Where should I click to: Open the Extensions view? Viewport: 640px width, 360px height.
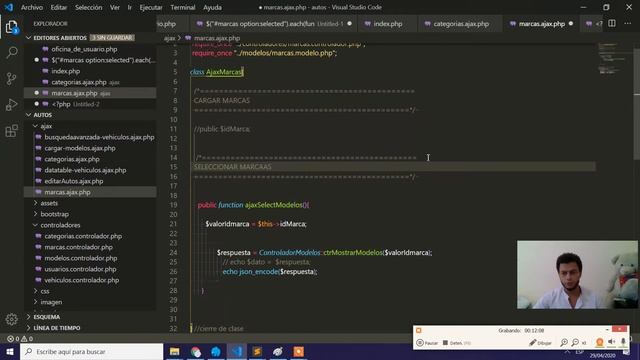(11, 131)
